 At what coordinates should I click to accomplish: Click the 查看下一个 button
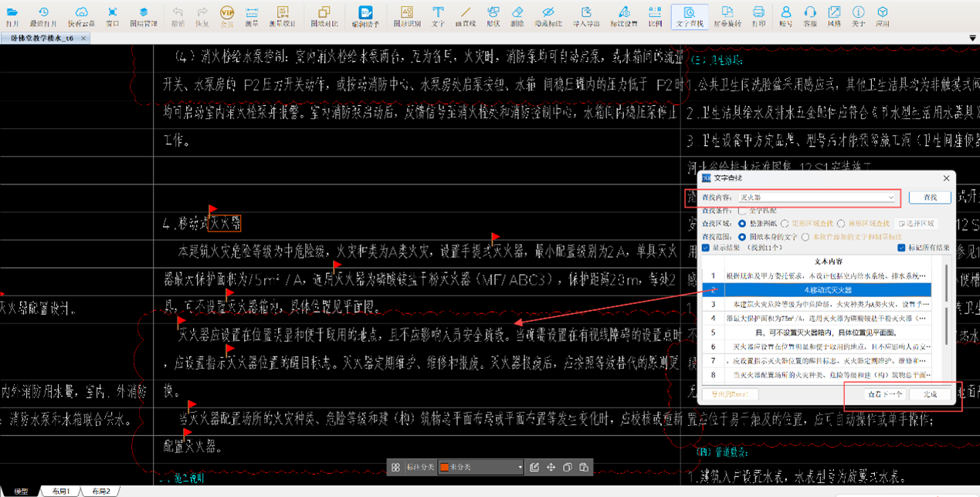(x=885, y=394)
